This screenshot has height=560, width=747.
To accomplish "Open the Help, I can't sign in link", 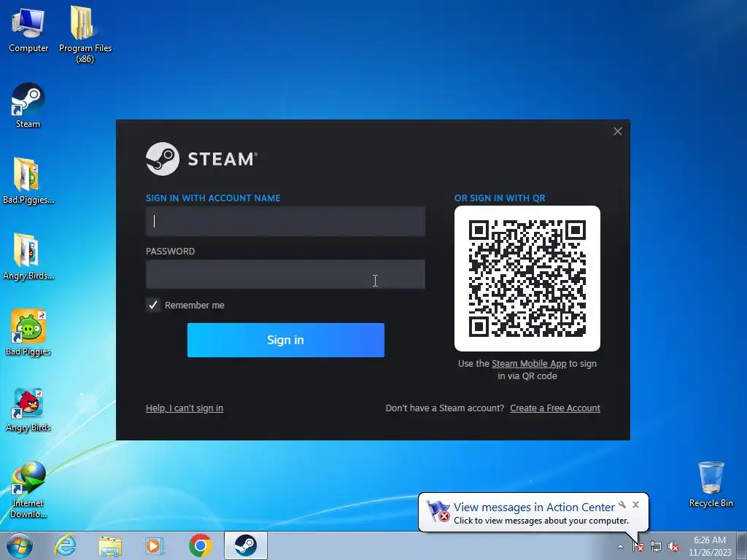I will (x=185, y=408).
